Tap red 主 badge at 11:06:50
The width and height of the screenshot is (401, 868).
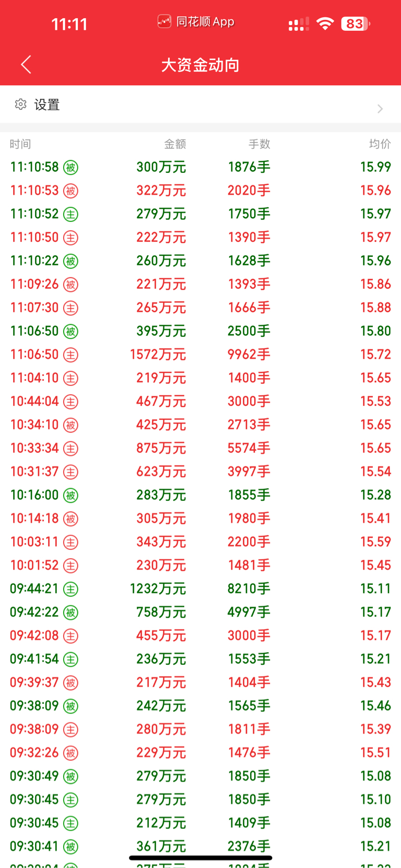point(70,355)
